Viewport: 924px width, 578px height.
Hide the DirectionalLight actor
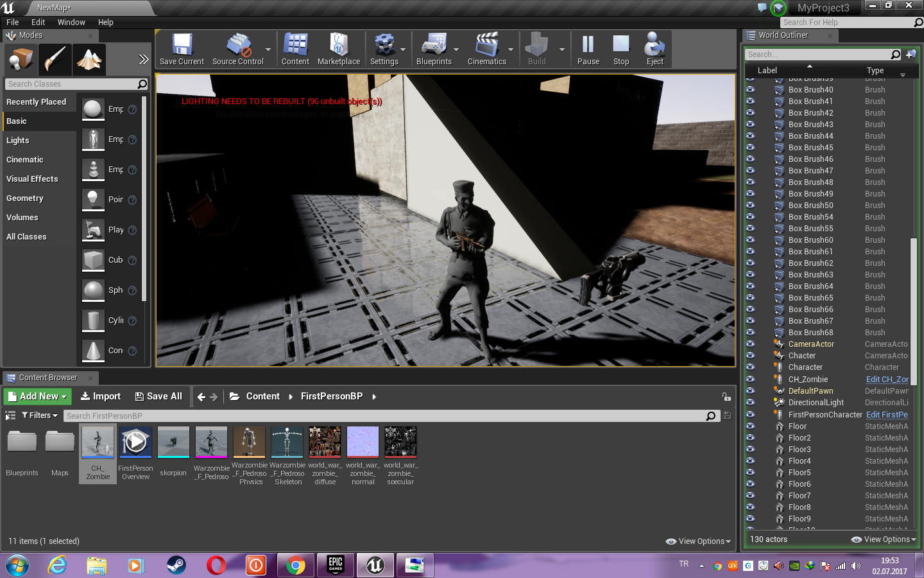(x=750, y=402)
